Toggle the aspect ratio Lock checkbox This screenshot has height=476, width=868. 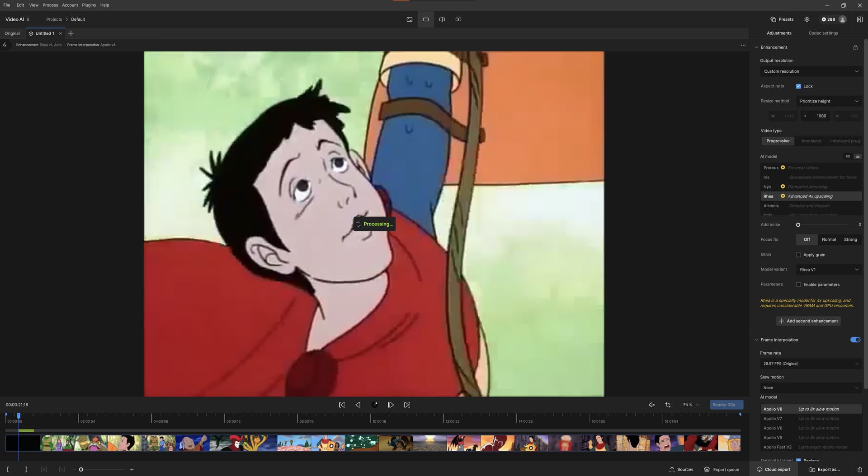tap(798, 86)
